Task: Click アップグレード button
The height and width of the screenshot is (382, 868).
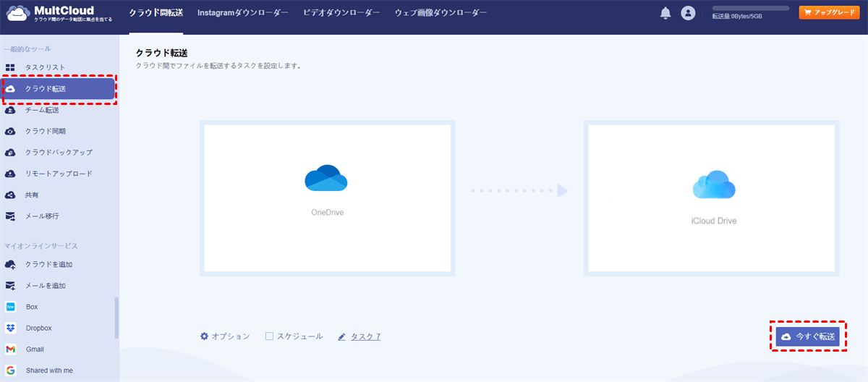Action: click(829, 13)
